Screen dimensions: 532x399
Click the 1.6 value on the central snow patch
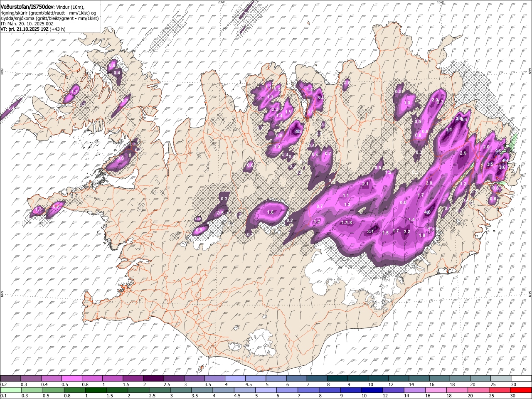coord(271,212)
